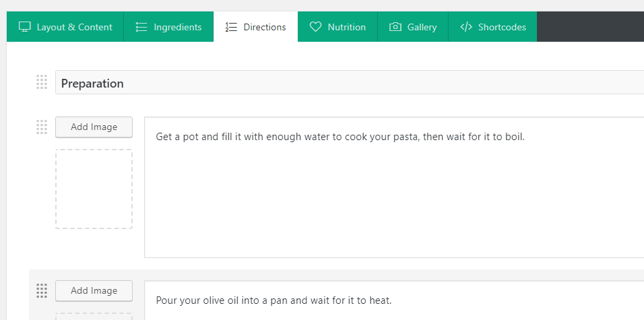Grab the drag handle beside the Preparation heading
Viewport: 644px width, 320px height.
pyautogui.click(x=42, y=82)
